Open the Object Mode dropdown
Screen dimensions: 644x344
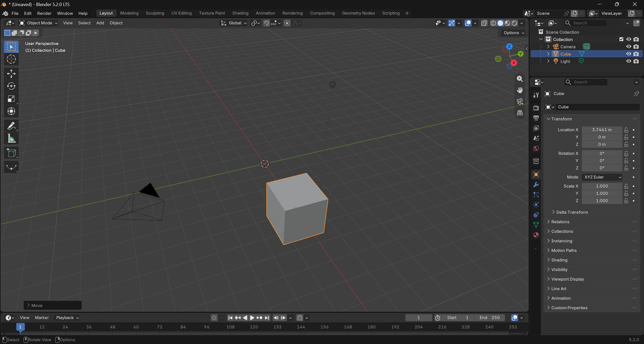coord(39,23)
